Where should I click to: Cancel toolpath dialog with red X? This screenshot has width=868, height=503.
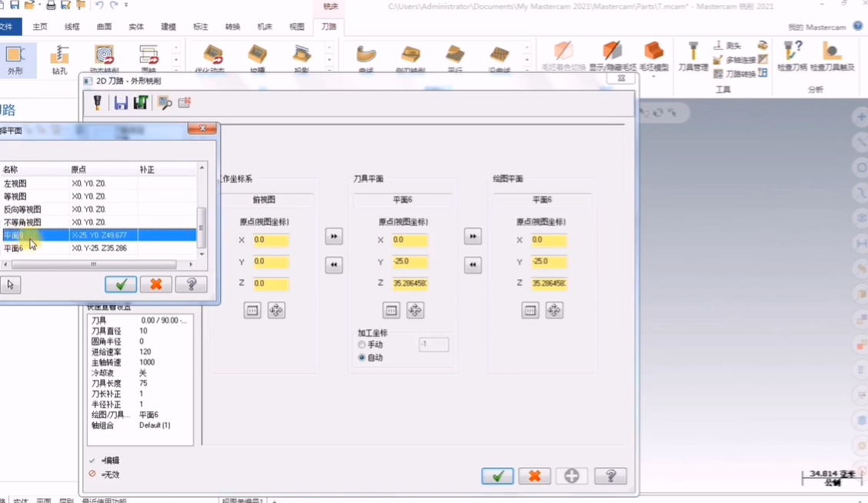click(x=535, y=476)
